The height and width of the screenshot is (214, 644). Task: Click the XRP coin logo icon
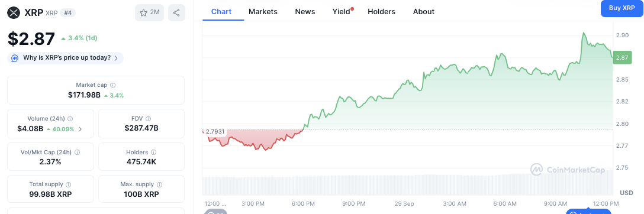point(14,12)
